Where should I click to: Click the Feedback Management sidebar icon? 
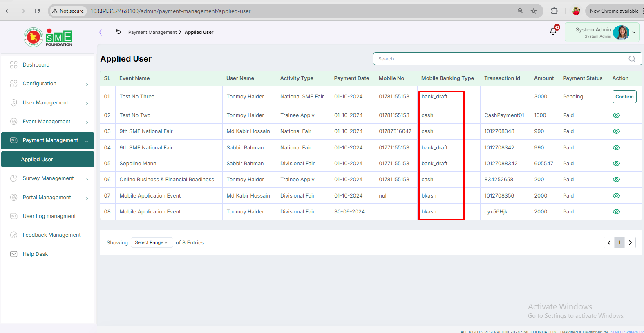click(x=13, y=235)
